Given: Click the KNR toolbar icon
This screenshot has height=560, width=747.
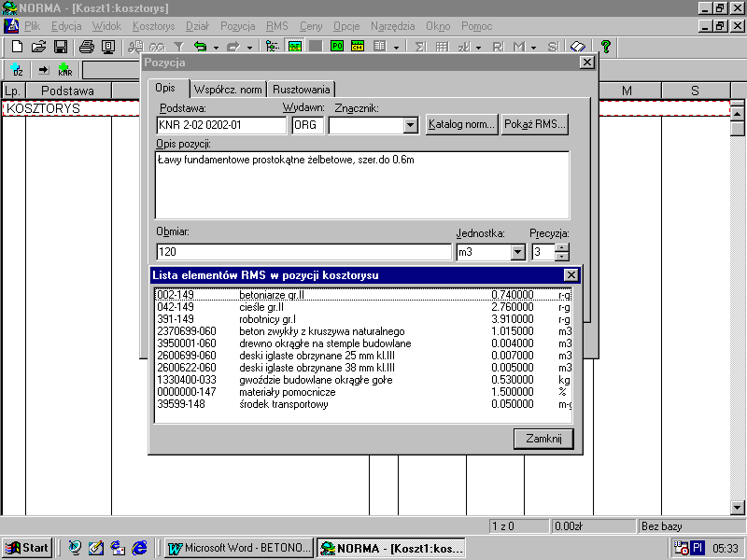Looking at the screenshot, I should pyautogui.click(x=64, y=70).
